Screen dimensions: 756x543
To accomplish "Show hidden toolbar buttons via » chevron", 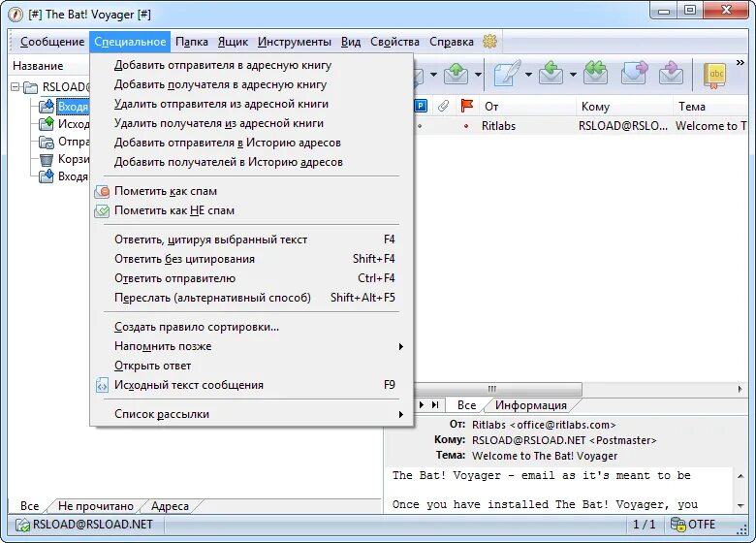I will (x=740, y=62).
